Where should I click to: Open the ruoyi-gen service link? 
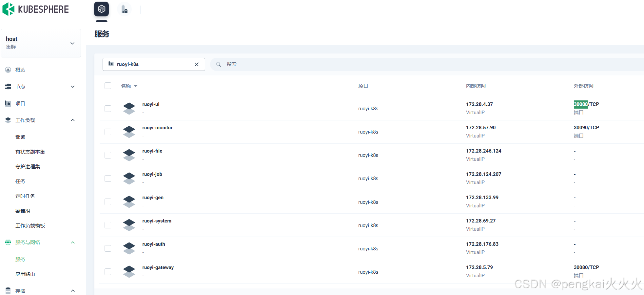[153, 198]
